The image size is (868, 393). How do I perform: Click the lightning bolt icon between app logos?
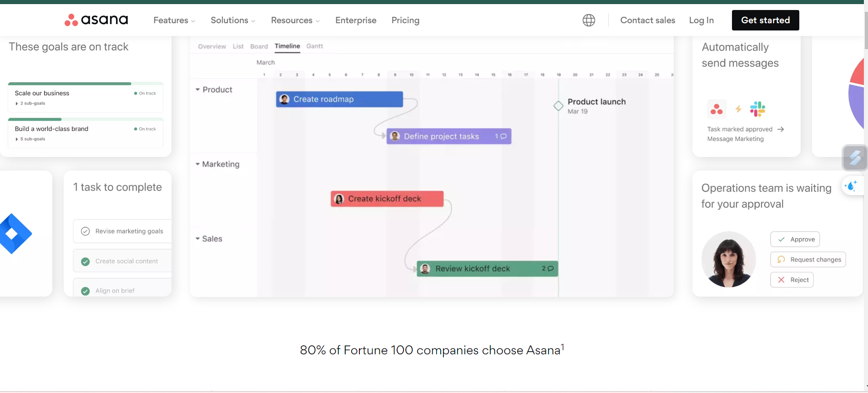(738, 109)
